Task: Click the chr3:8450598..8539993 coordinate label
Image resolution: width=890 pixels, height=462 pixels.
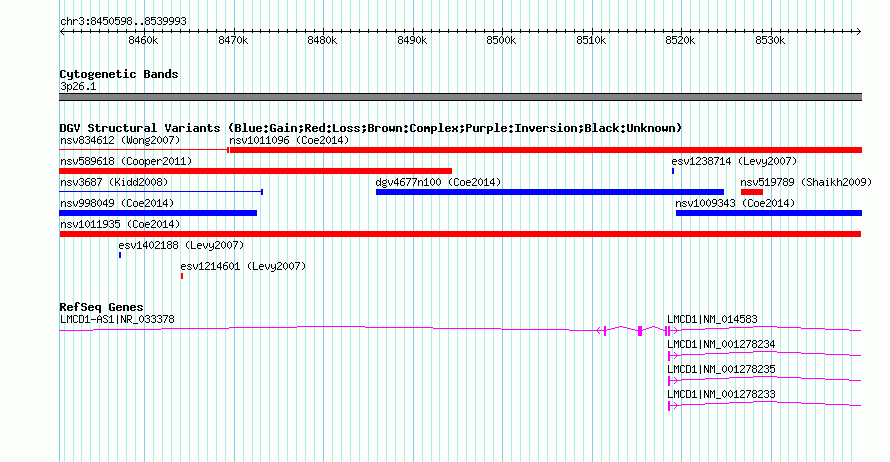Action: click(123, 22)
